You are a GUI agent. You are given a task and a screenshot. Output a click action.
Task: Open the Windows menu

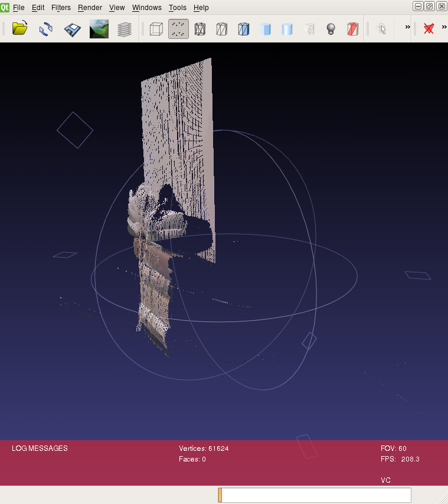click(146, 8)
